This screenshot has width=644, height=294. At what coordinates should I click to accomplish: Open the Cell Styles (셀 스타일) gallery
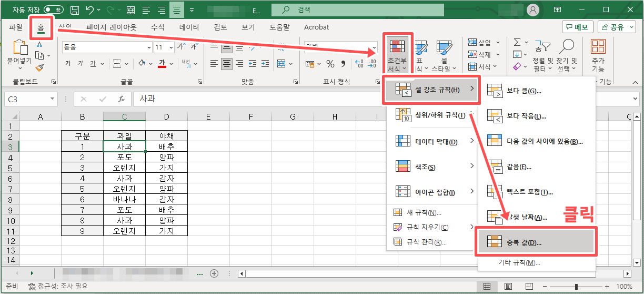(x=445, y=55)
